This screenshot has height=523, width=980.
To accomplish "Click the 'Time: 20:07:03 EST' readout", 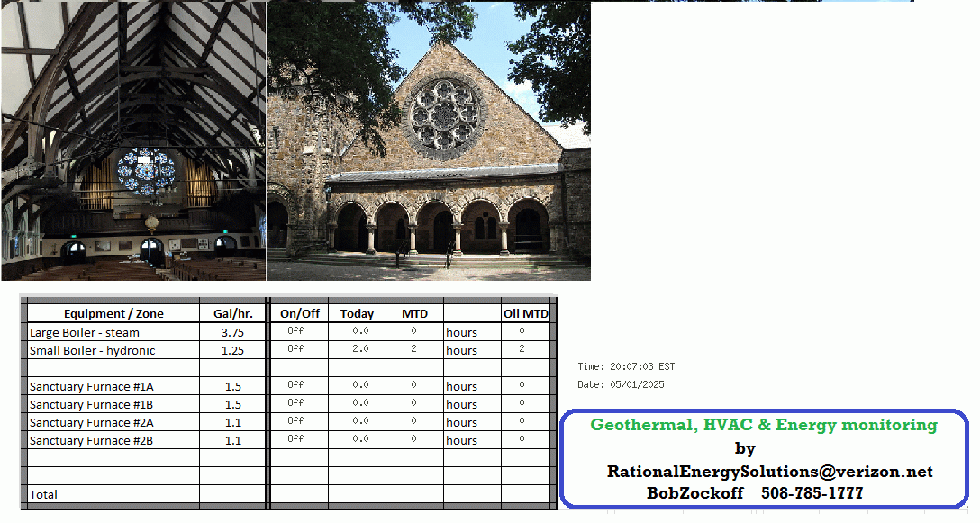I will coord(626,366).
